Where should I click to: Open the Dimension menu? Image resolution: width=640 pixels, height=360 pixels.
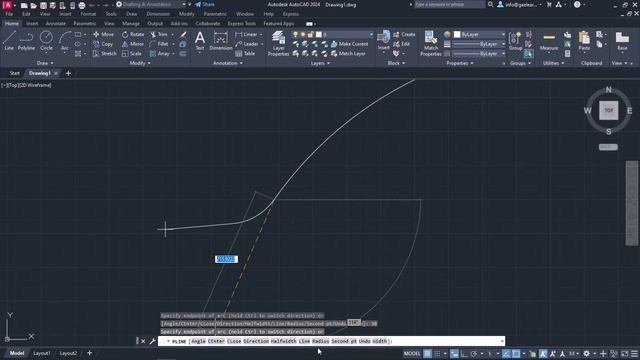tap(158, 14)
